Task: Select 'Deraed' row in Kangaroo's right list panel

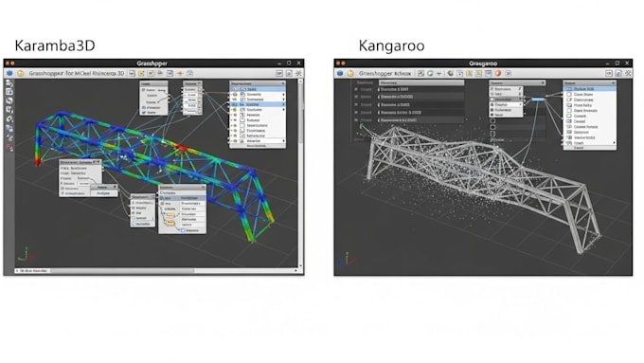Action: [x=589, y=121]
